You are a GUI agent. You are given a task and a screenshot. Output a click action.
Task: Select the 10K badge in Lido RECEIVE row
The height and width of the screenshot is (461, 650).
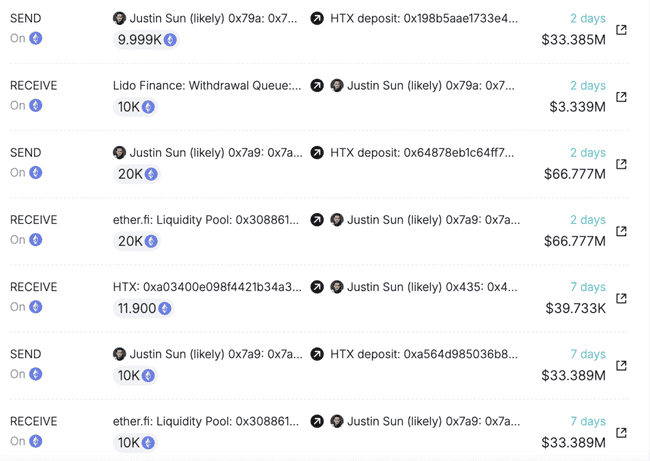(x=135, y=107)
